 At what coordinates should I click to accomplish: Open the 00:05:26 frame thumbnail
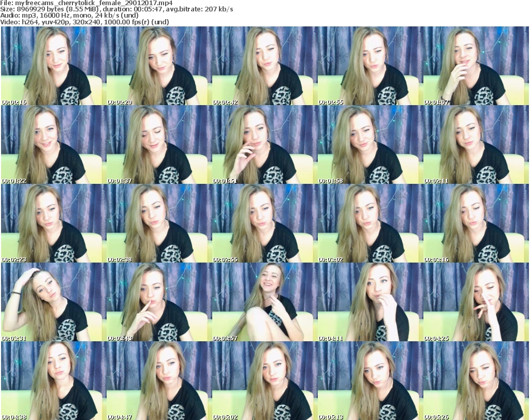pyautogui.click(x=475, y=381)
